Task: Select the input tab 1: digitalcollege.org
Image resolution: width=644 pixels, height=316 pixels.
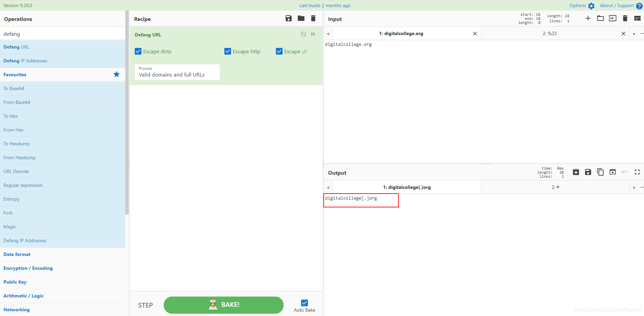Action: [x=401, y=33]
